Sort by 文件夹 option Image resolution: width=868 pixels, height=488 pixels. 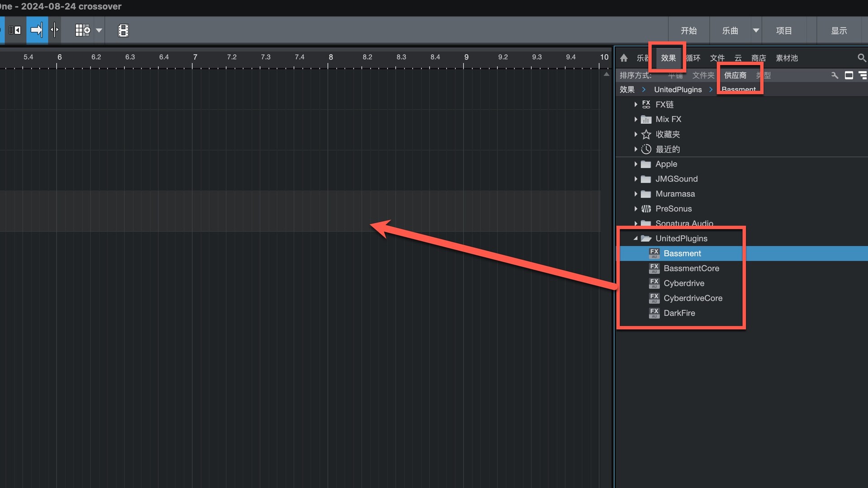click(x=703, y=75)
